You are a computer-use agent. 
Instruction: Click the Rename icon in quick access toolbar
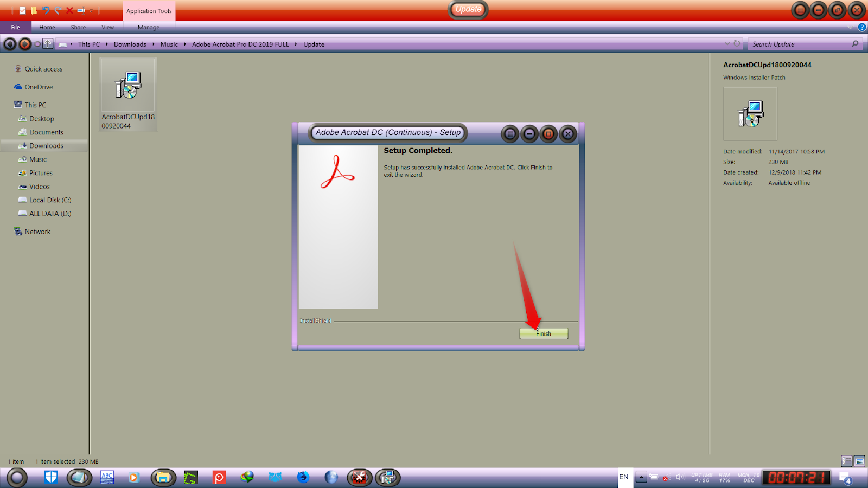(x=81, y=10)
